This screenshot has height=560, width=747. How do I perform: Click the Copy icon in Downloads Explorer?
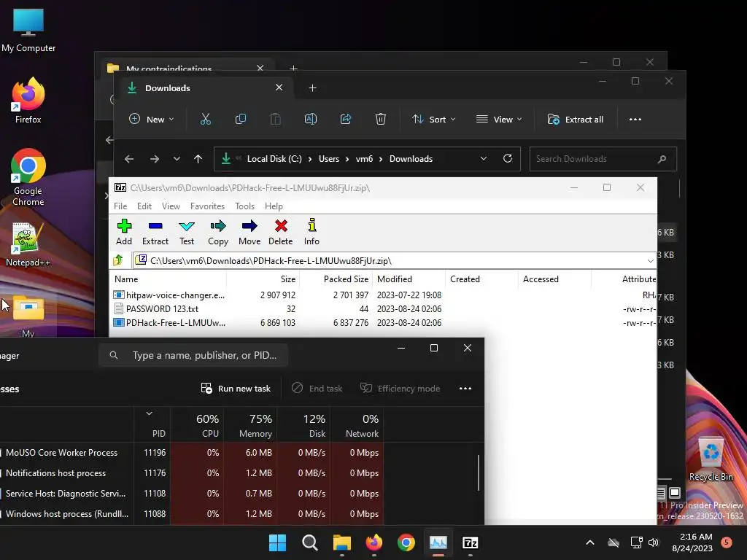pyautogui.click(x=241, y=119)
